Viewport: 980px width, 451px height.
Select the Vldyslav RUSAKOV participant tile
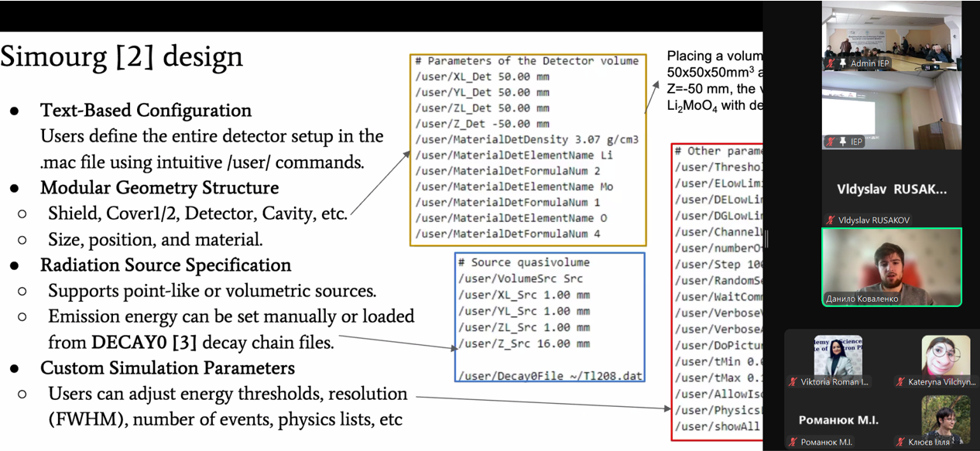click(892, 189)
